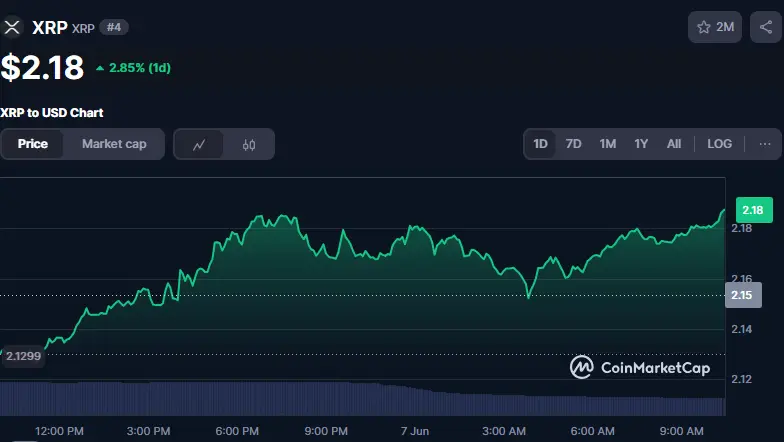The height and width of the screenshot is (442, 784).
Task: Click the 7 Jun date axis label
Action: click(x=414, y=431)
